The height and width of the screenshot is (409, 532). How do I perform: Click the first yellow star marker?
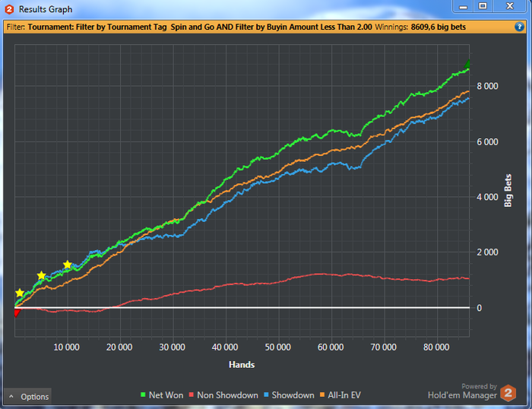[20, 293]
